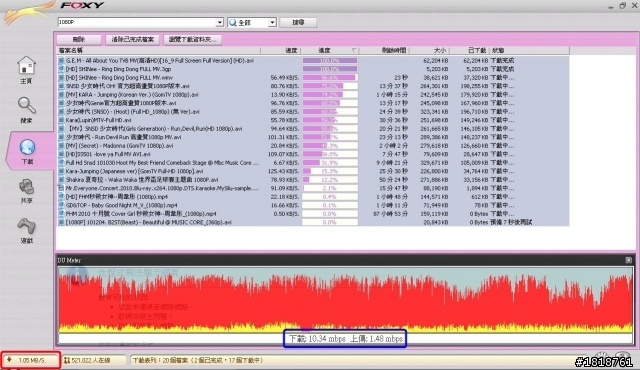Sort by the 檔案名稱 column header
640x370 pixels.
[159, 51]
